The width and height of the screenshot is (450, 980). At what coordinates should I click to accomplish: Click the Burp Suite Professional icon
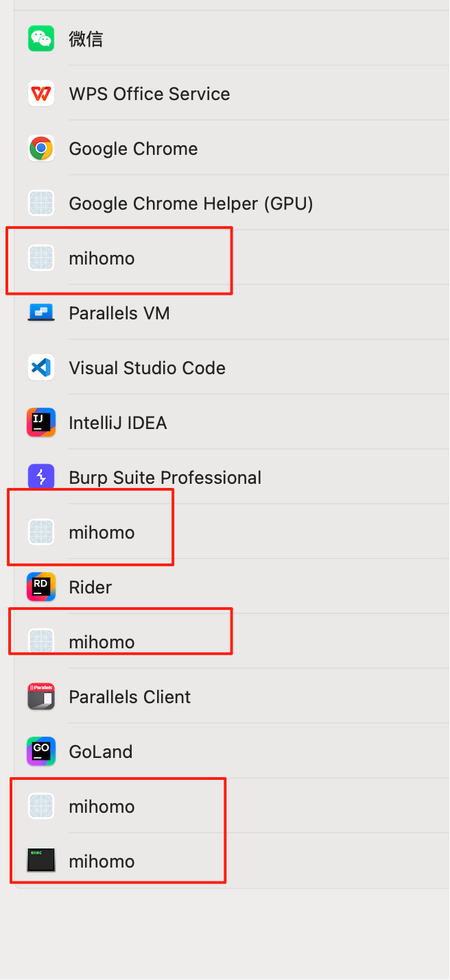(41, 477)
